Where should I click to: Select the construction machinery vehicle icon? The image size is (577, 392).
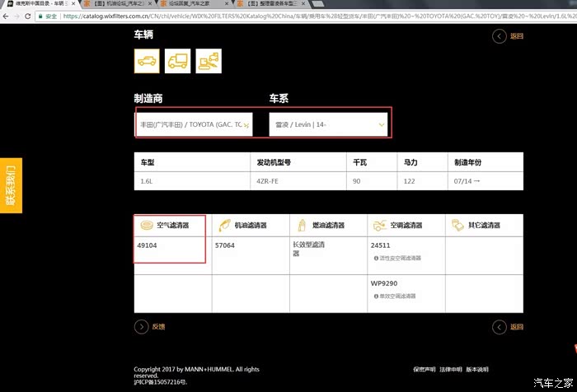pos(209,61)
